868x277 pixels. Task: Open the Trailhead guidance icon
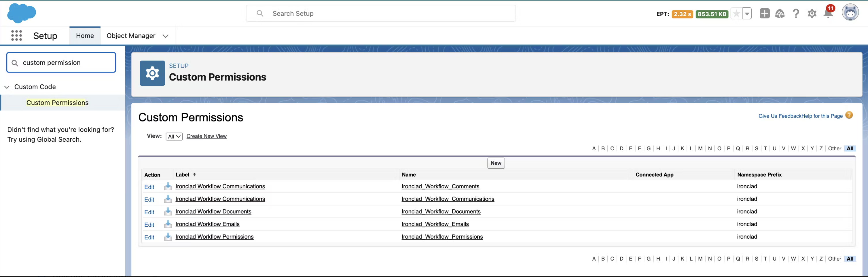(780, 14)
